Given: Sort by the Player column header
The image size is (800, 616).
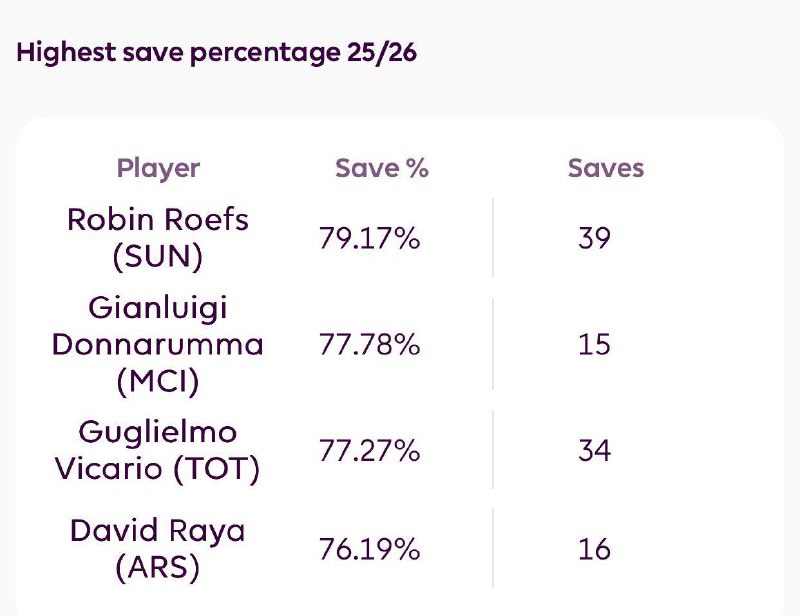Looking at the screenshot, I should (158, 168).
